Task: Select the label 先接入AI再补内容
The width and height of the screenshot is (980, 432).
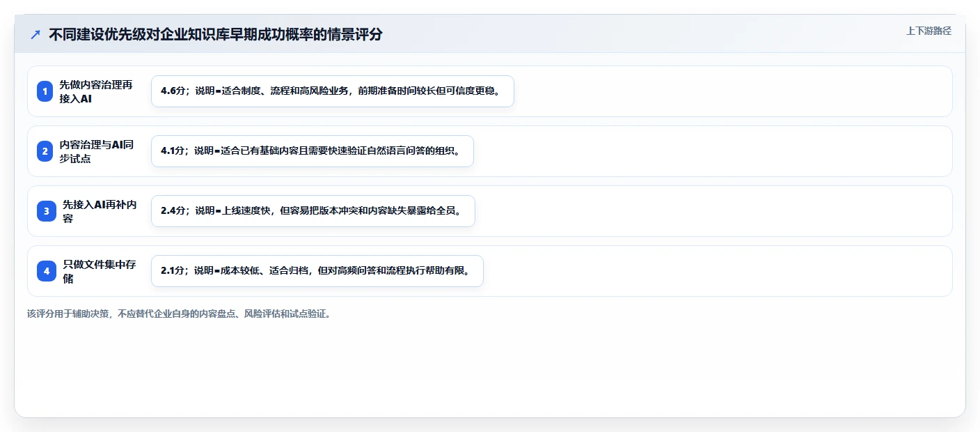Action: click(x=100, y=211)
